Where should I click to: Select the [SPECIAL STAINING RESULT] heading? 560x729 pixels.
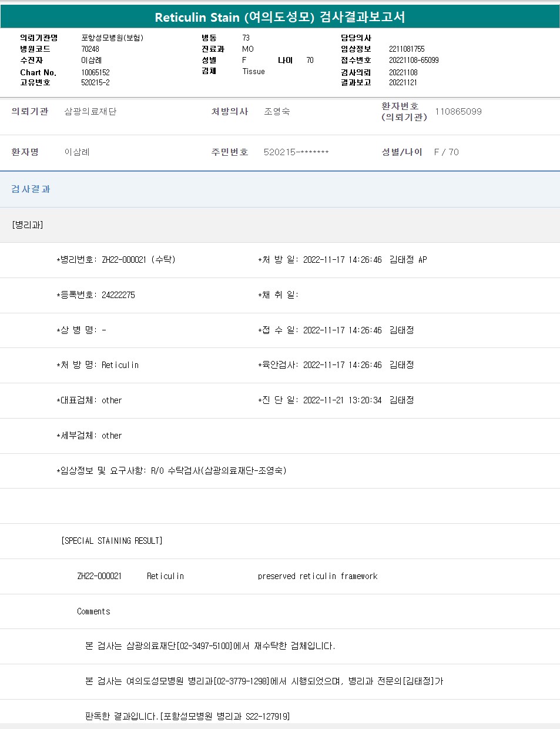(x=112, y=541)
